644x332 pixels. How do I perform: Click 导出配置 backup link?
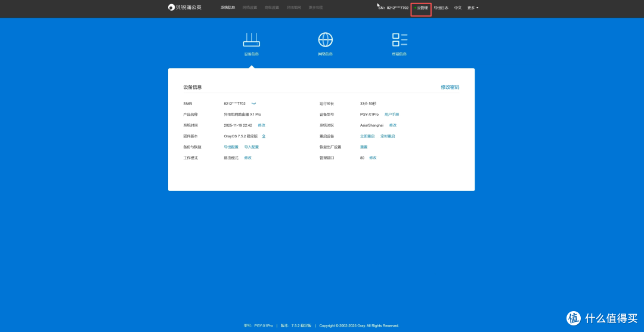click(231, 147)
